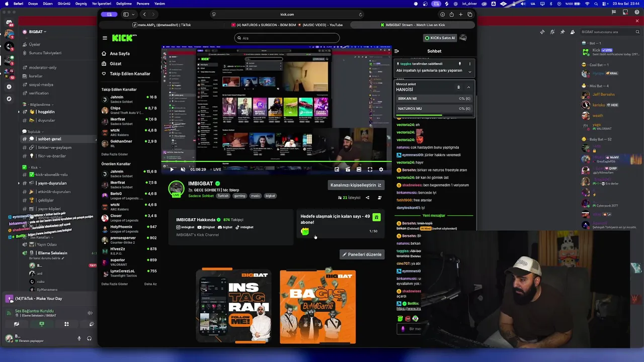Open Jahrein under Takip Edilen Kanallar
Viewport: 644px width, 362px height.
(x=129, y=99)
